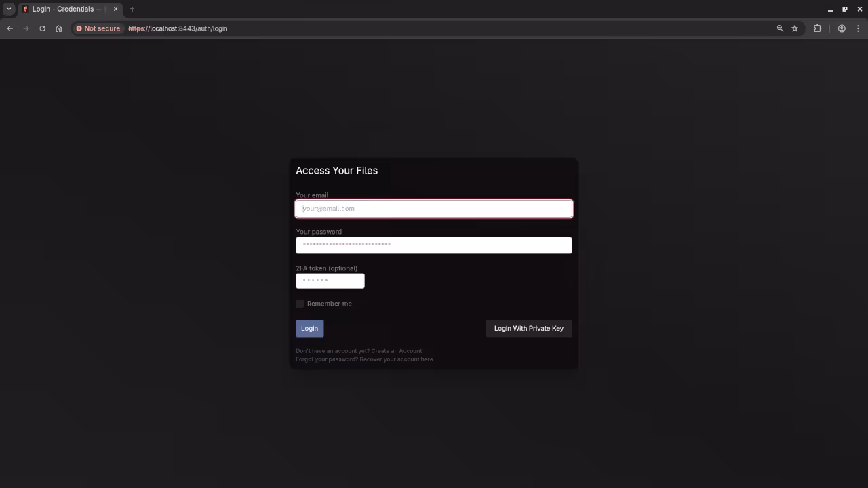Image resolution: width=868 pixels, height=488 pixels.
Task: Open the Chrome three-dot menu
Action: 859,28
